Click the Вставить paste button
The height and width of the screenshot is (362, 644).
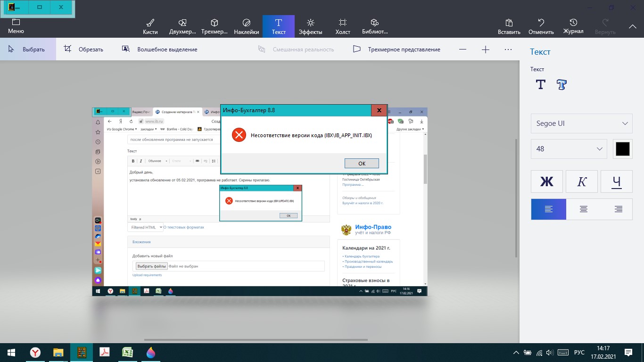point(509,27)
